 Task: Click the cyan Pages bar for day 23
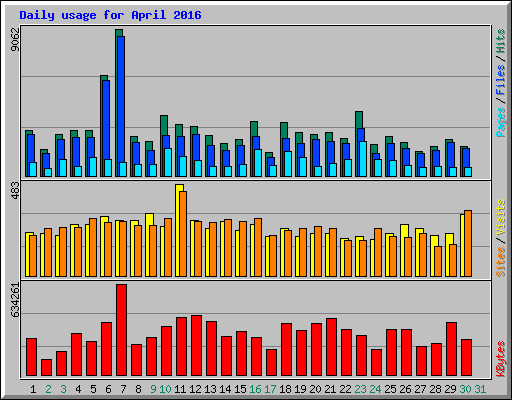(363, 159)
